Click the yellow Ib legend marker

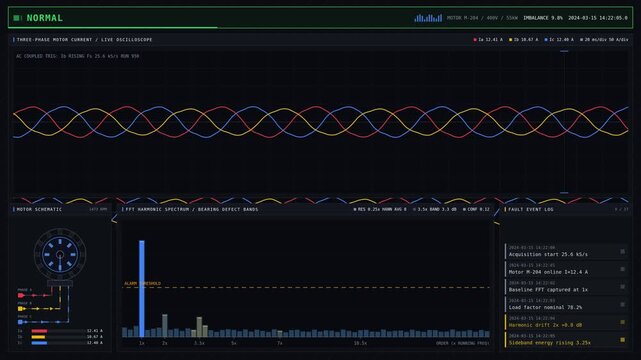510,40
